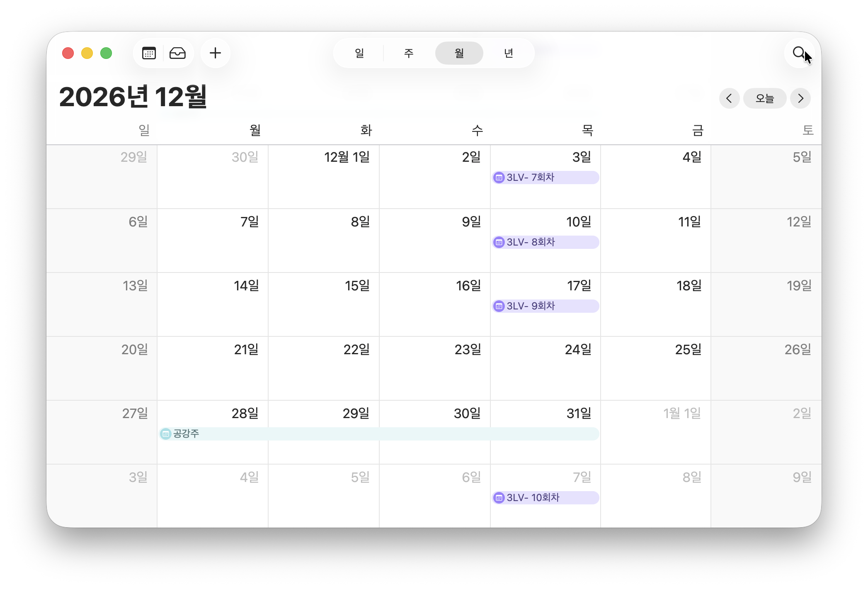Go to next month with right chevron
868x589 pixels.
tap(800, 98)
